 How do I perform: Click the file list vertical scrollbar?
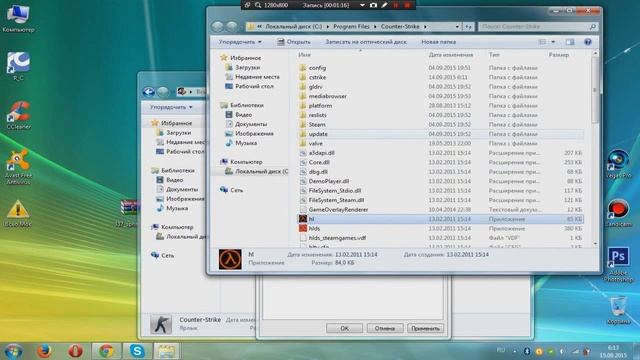point(595,90)
